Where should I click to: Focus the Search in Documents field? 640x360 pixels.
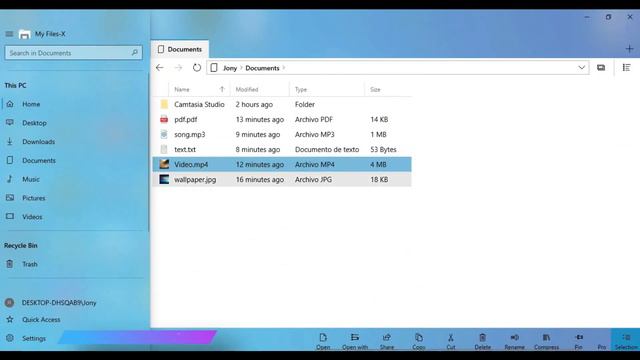pyautogui.click(x=73, y=53)
